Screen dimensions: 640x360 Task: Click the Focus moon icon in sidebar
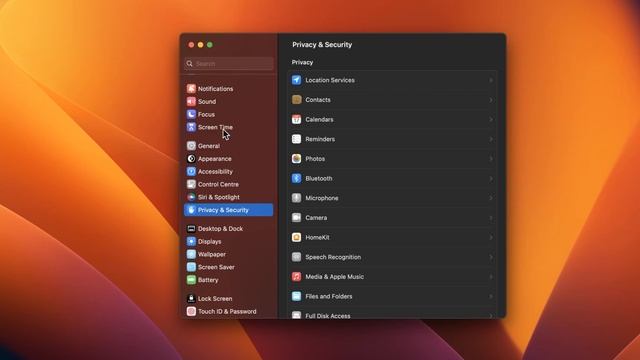coord(191,114)
